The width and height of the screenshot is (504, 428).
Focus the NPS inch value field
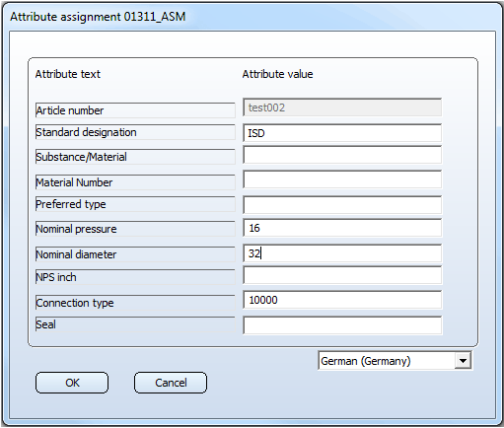pos(342,275)
